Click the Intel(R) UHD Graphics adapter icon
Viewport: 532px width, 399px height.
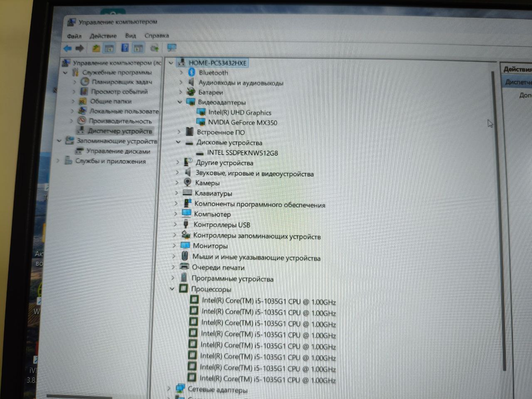201,112
